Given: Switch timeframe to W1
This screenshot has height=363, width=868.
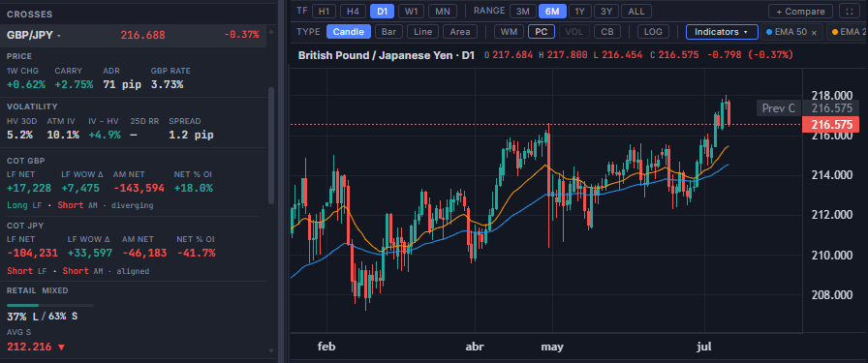Looking at the screenshot, I should tap(411, 11).
